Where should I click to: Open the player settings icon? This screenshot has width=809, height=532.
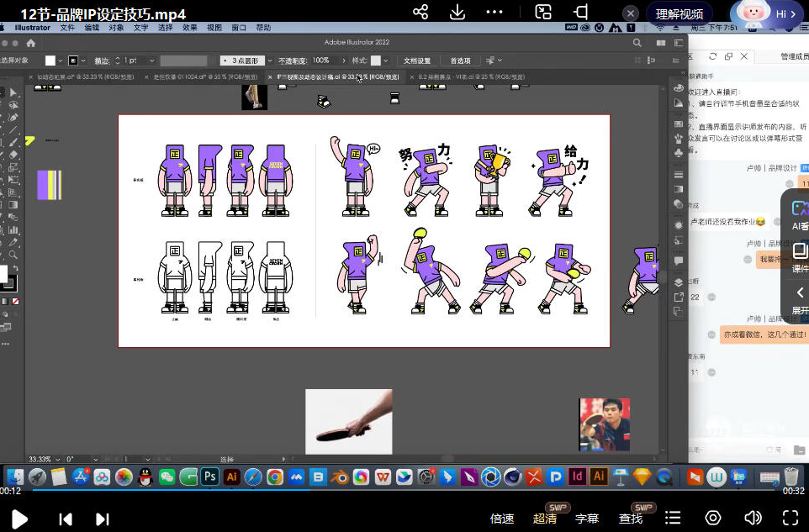coord(713,518)
